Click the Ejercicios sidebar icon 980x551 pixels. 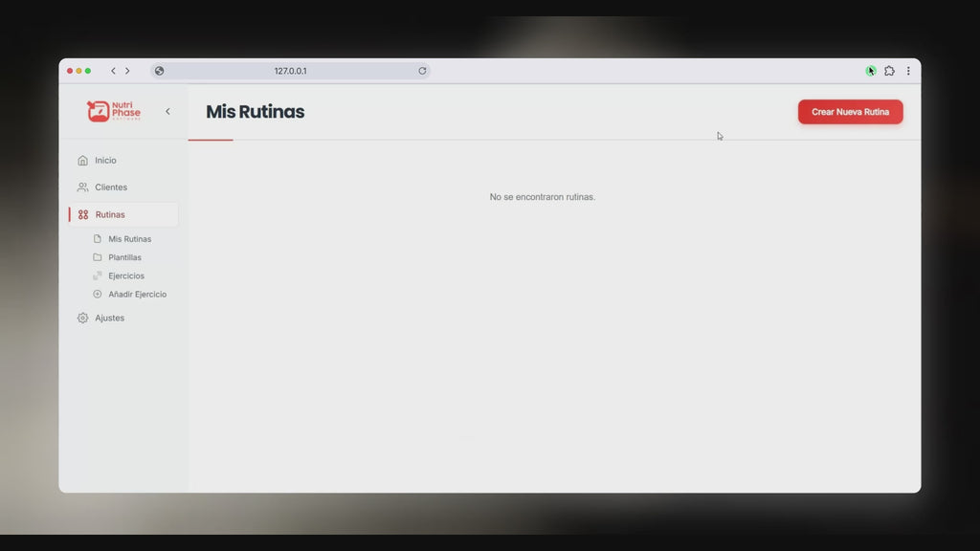pos(98,275)
